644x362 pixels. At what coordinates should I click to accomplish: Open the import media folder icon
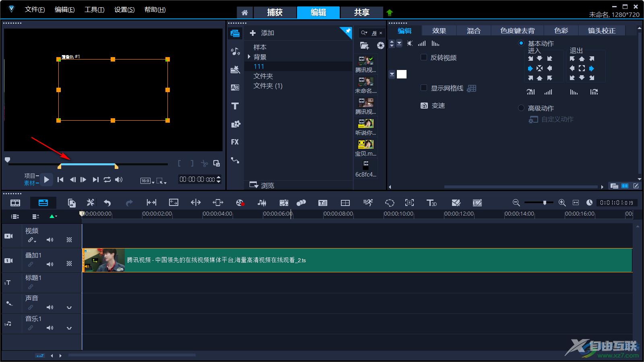[364, 45]
